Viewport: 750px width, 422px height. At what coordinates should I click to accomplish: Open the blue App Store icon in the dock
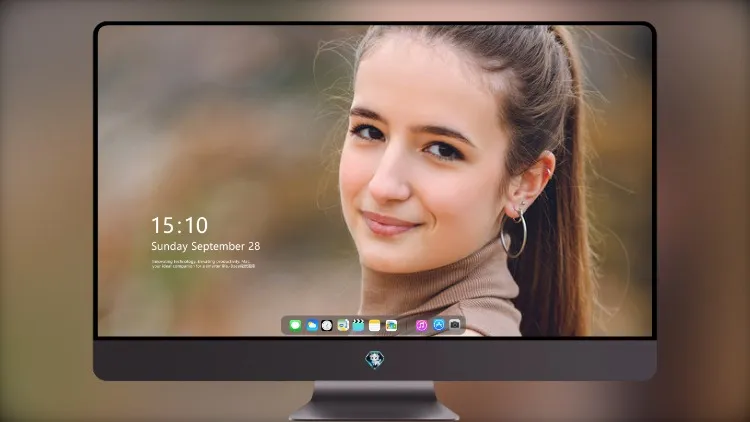pos(439,325)
